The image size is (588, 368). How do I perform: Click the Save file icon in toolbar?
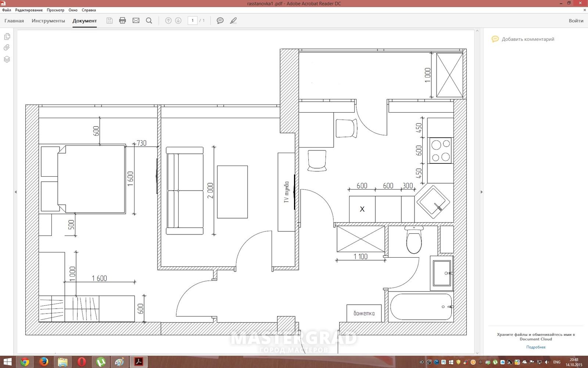[x=110, y=21]
